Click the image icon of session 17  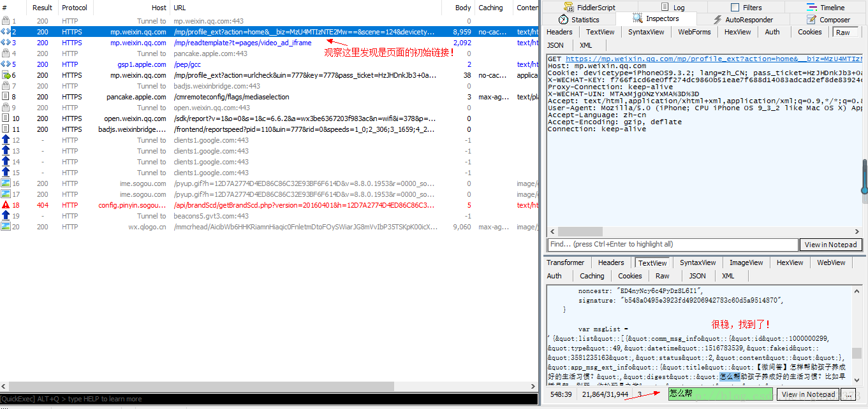[6, 194]
